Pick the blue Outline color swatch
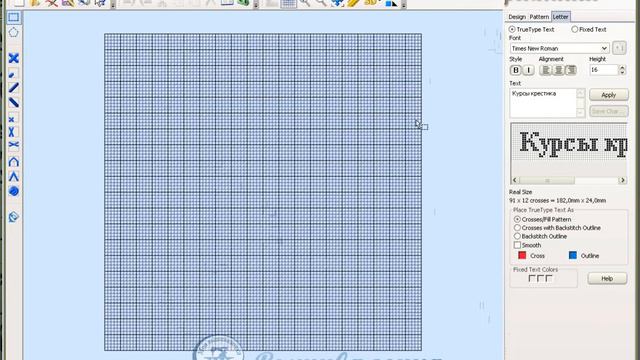Viewport: 640px width, 360px height. [x=573, y=255]
